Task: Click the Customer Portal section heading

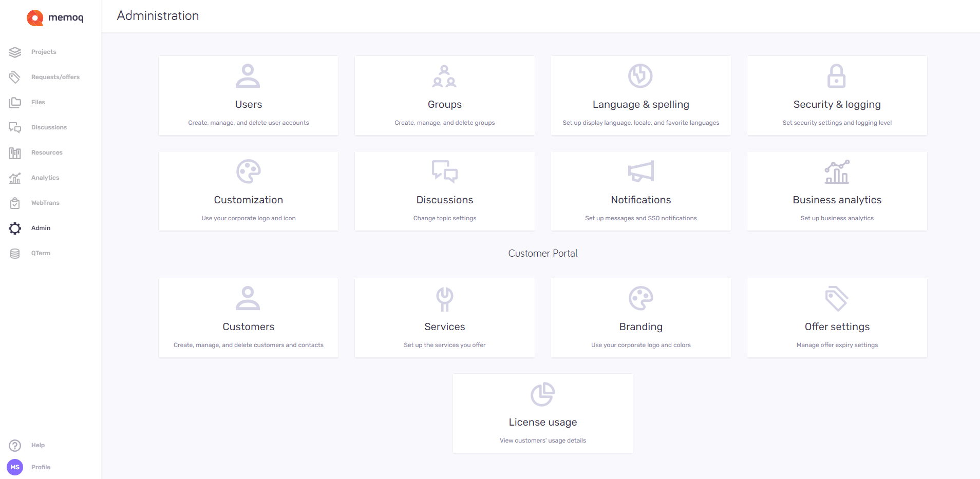Action: pyautogui.click(x=543, y=253)
